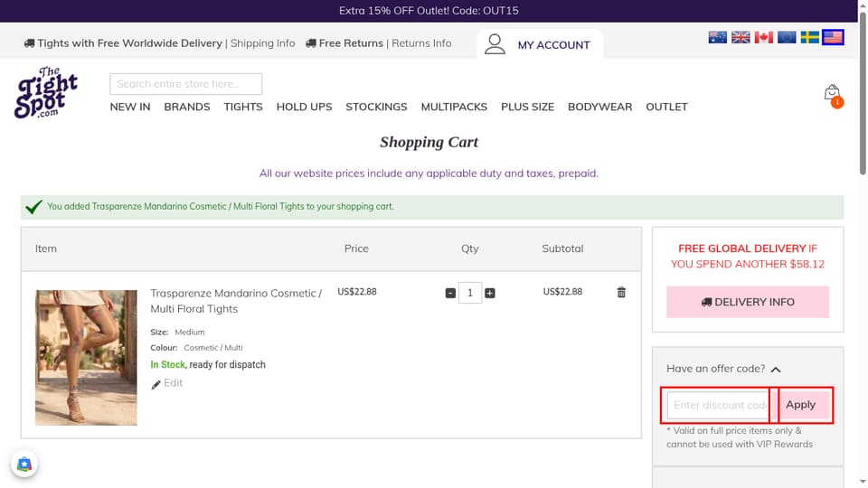
Task: Click the DELIVERY INFO button
Action: pyautogui.click(x=748, y=302)
